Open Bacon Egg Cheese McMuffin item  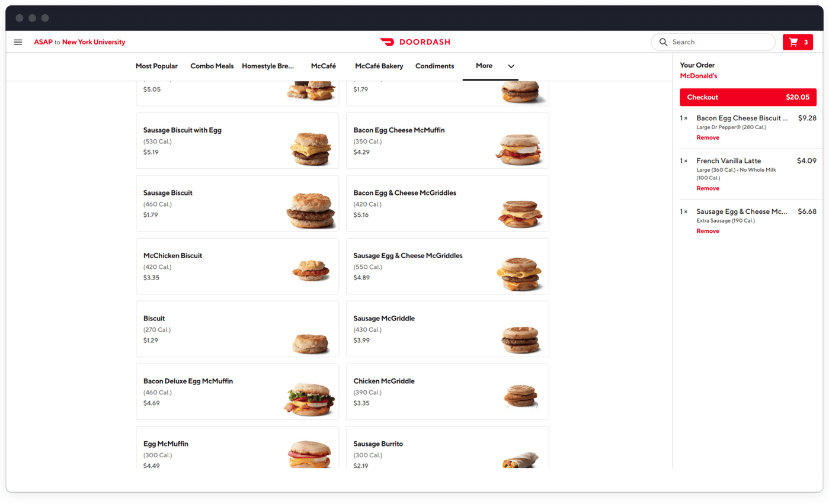click(447, 141)
